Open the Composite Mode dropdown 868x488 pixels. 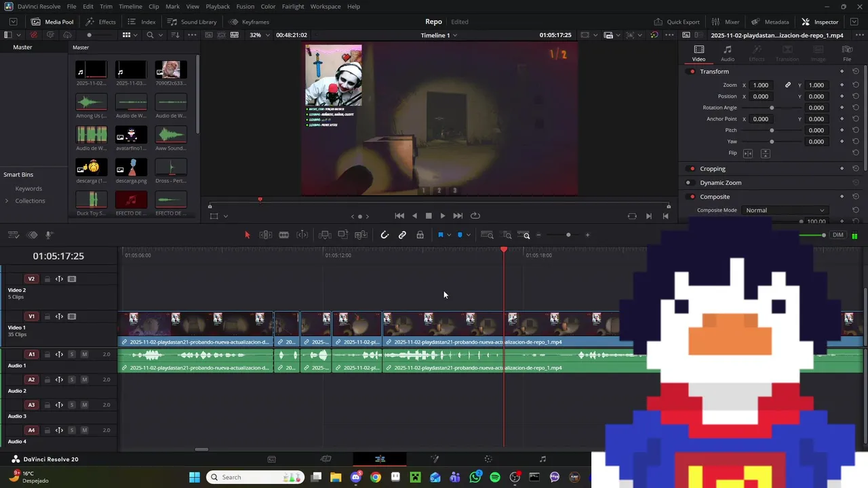coord(785,210)
